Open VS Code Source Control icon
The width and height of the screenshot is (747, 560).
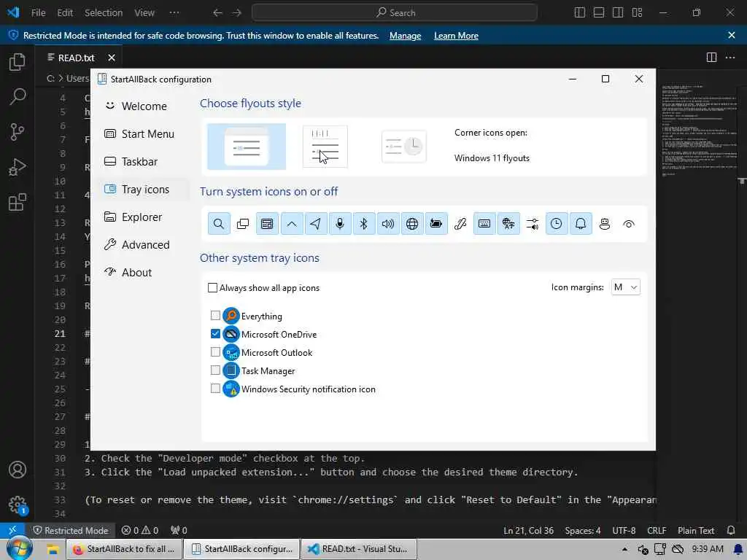click(18, 132)
